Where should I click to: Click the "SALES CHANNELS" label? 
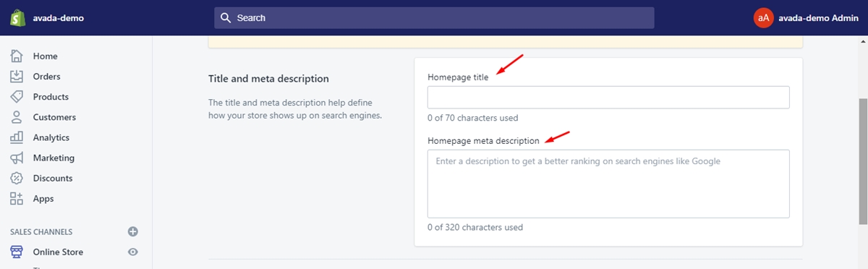(x=41, y=232)
